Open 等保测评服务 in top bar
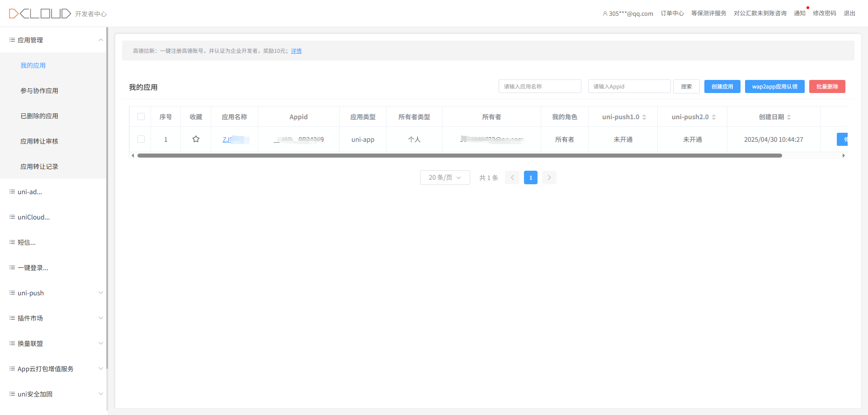 tap(709, 14)
